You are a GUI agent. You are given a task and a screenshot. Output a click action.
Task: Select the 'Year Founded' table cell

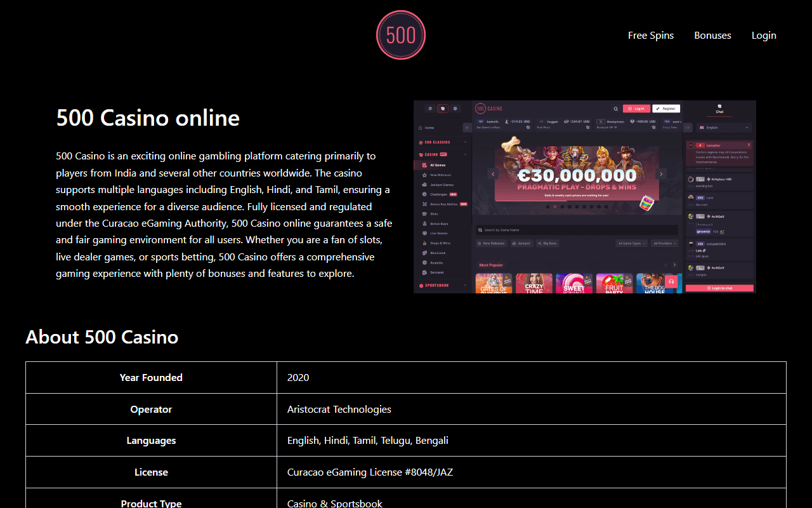(x=151, y=377)
